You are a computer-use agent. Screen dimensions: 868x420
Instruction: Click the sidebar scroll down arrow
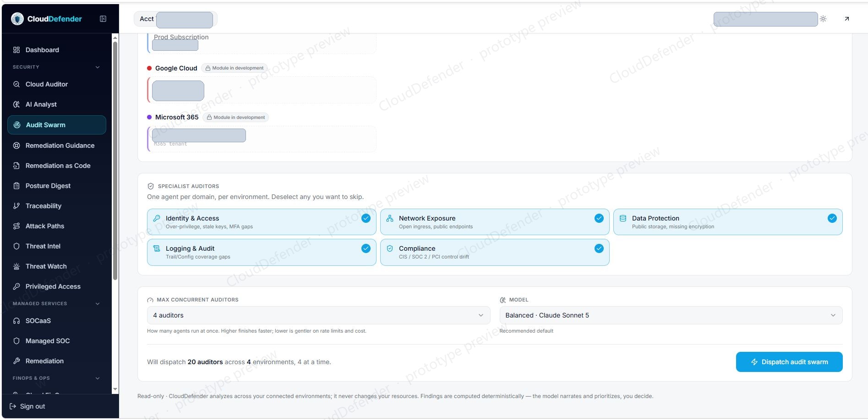coord(115,389)
